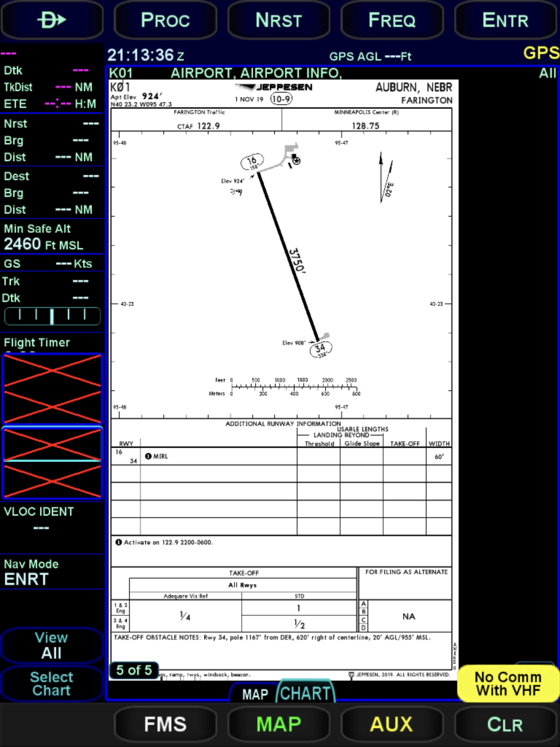Select the lower highlighted crossed-out box
Image resolution: width=560 pixels, height=747 pixels.
52,463
